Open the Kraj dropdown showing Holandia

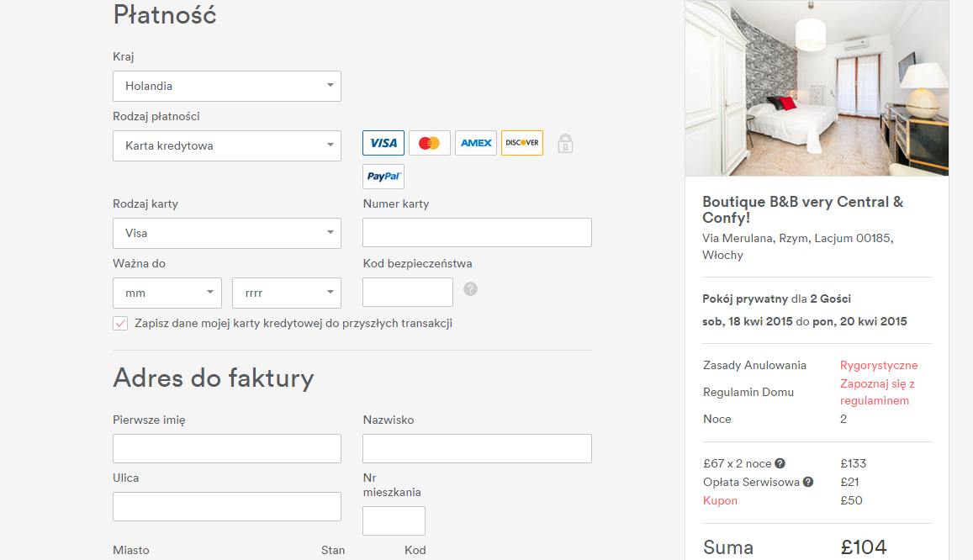point(227,87)
